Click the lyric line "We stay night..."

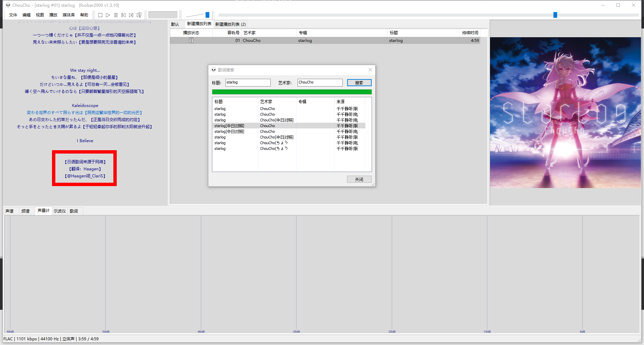click(x=85, y=70)
